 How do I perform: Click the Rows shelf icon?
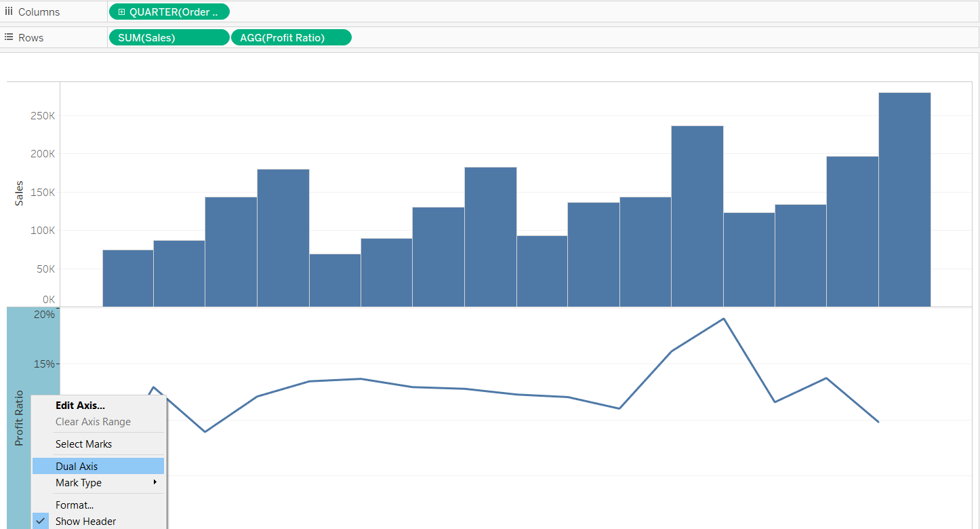[x=9, y=37]
